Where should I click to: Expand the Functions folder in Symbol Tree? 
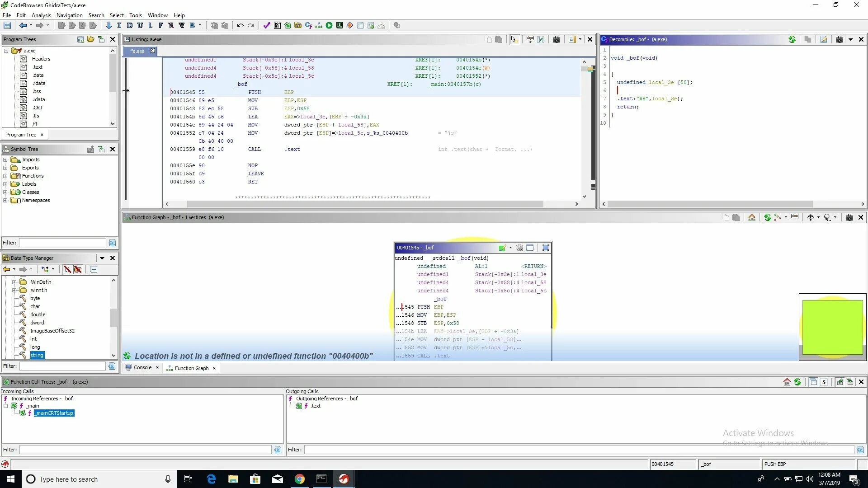point(5,176)
